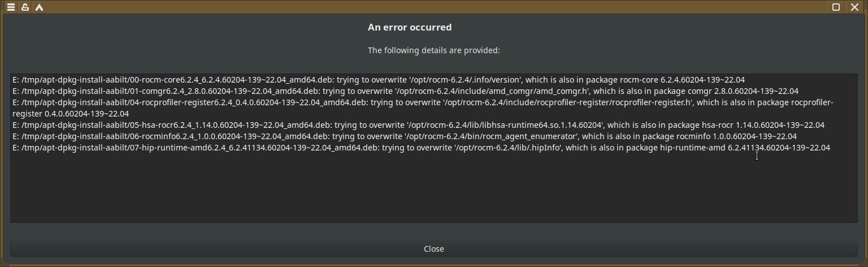The height and width of the screenshot is (267, 868).
Task: Click 'The following details are provided:' text
Action: click(433, 50)
